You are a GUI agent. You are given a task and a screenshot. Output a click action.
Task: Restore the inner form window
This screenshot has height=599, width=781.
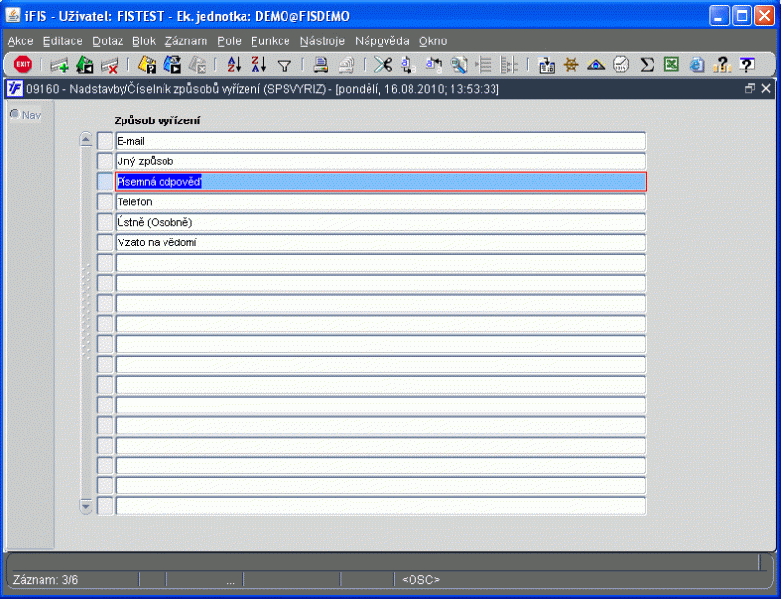pos(750,89)
